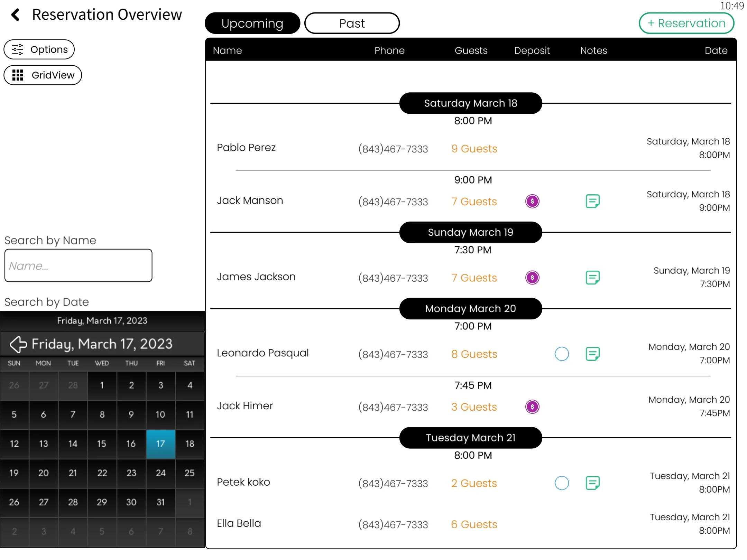This screenshot has height=560, width=747.
Task: Toggle the deposit indicator on James Jackson's row
Action: [532, 277]
